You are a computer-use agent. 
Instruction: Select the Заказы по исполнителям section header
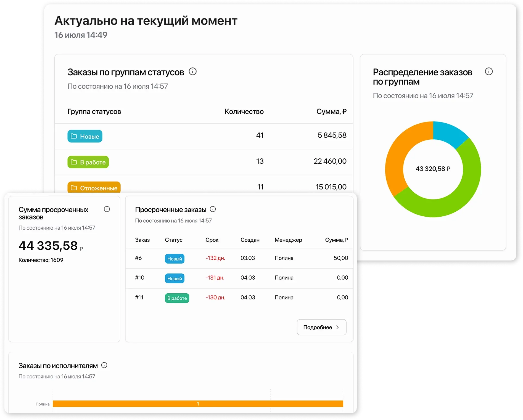(58, 365)
